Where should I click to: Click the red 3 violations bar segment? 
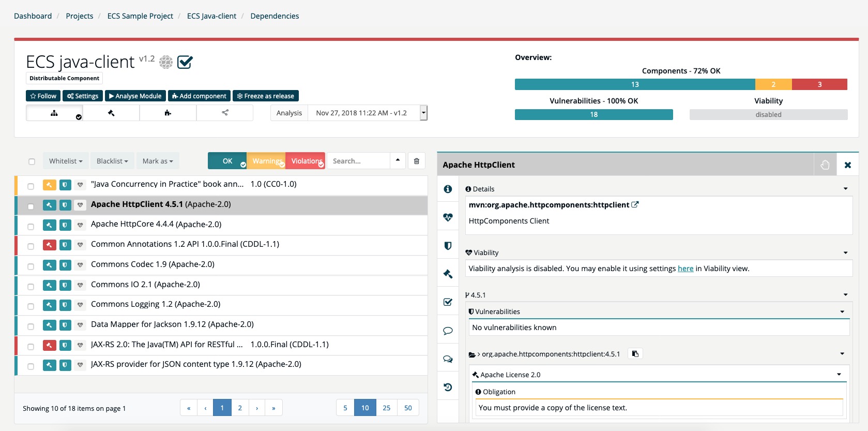[x=819, y=84]
